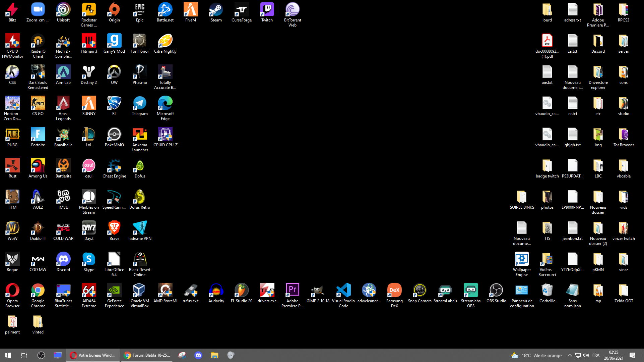Select the FiveM desktop icon

coord(191,13)
